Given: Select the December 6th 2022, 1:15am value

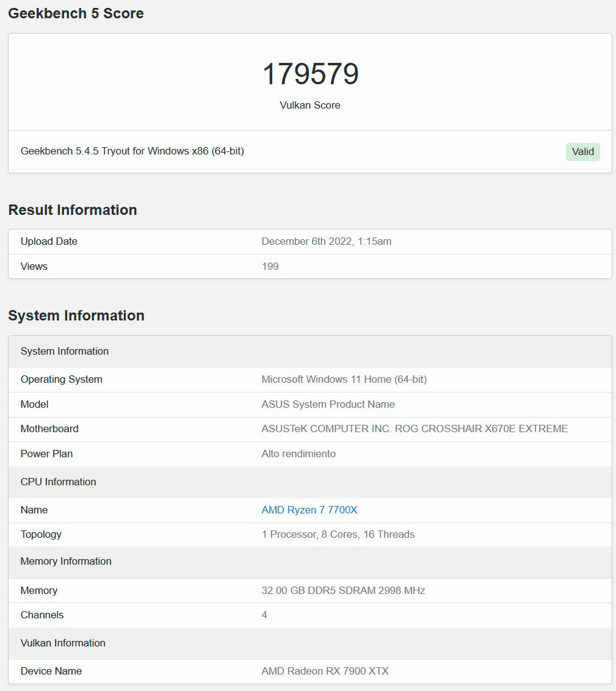Looking at the screenshot, I should click(327, 242).
